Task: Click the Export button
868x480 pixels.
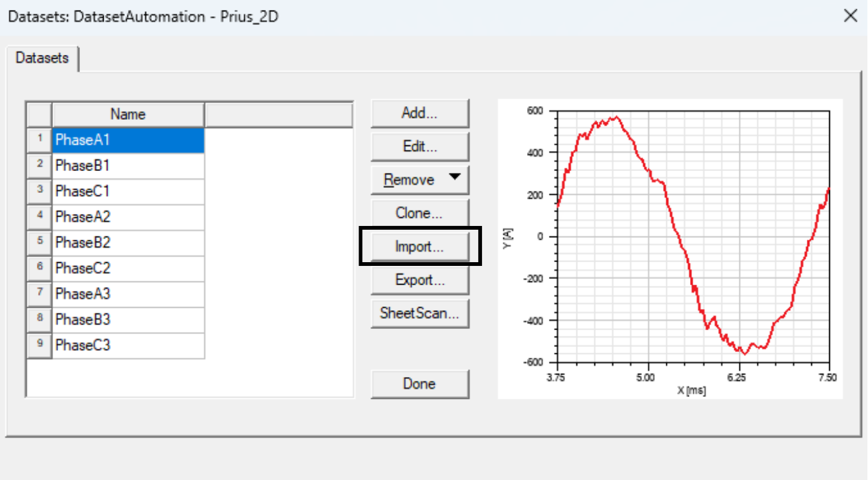Action: point(420,280)
